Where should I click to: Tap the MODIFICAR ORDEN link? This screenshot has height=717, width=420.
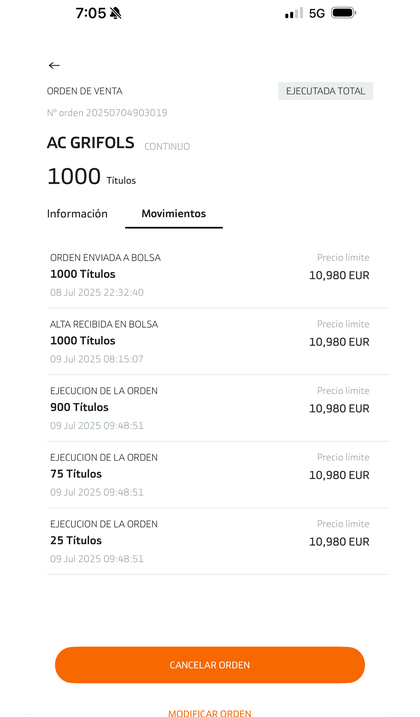210,713
